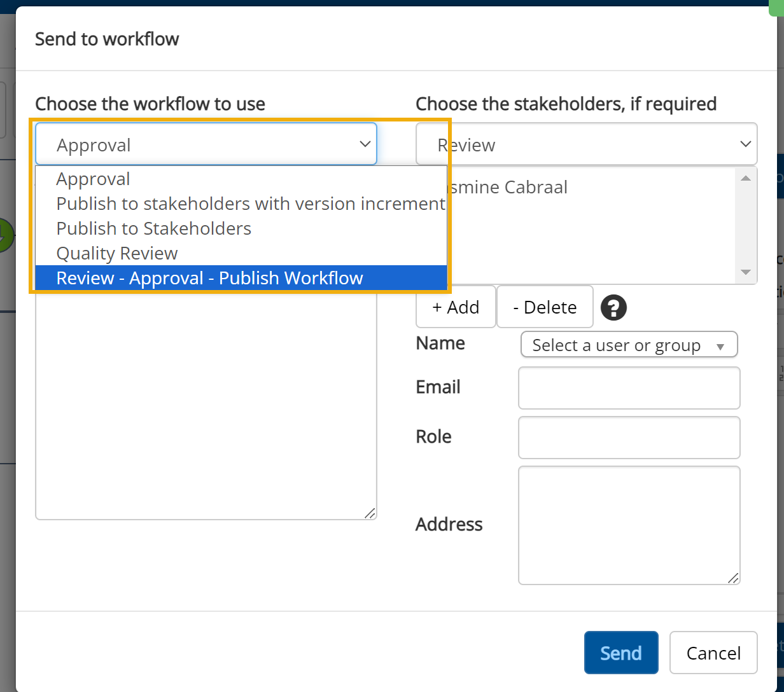Image resolution: width=784 pixels, height=692 pixels.
Task: Click stakeholder list scroll up arrow
Action: tap(746, 178)
